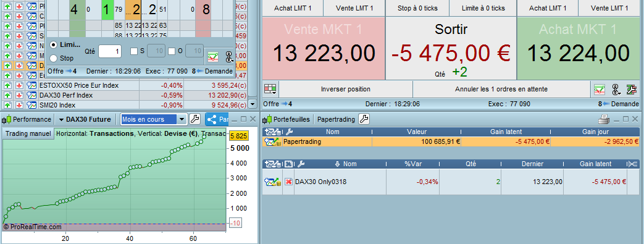The image size is (644, 244).
Task: Open wrench settings next to Papertrading tab
Action: point(364,119)
